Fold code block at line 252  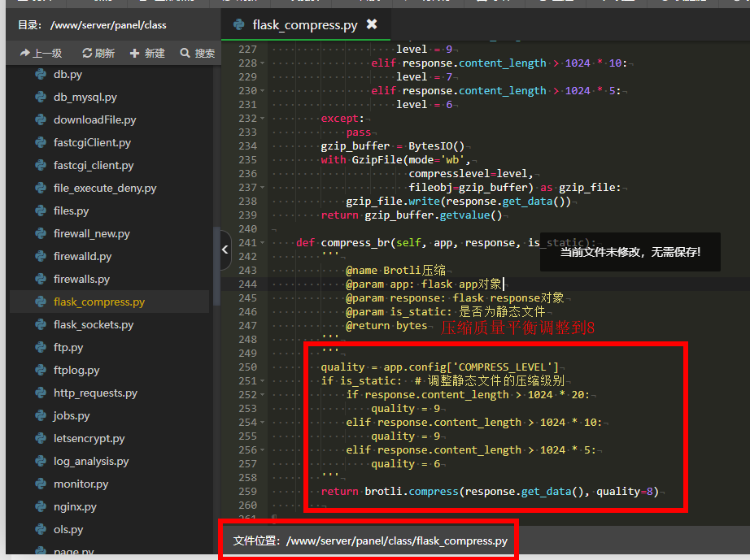pos(262,395)
